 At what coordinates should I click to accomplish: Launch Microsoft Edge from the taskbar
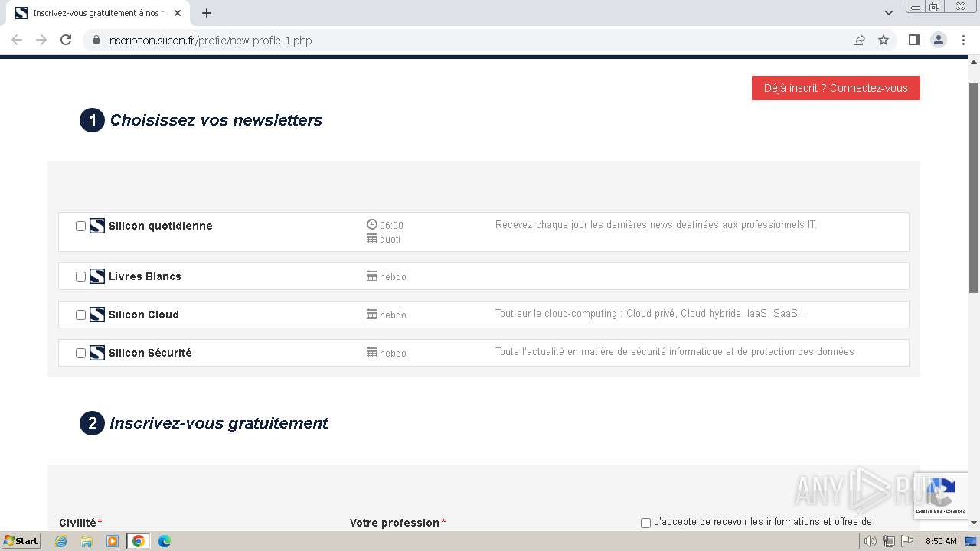pos(165,541)
